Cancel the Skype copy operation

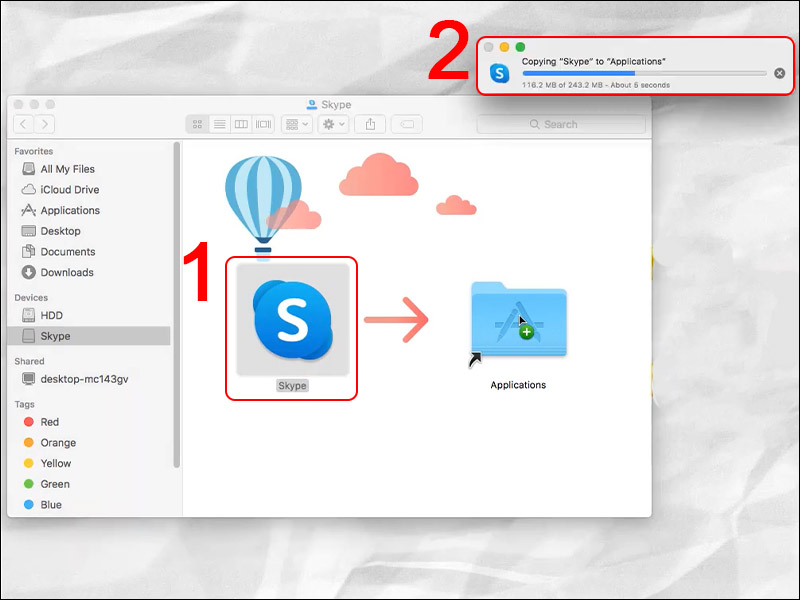(x=779, y=73)
